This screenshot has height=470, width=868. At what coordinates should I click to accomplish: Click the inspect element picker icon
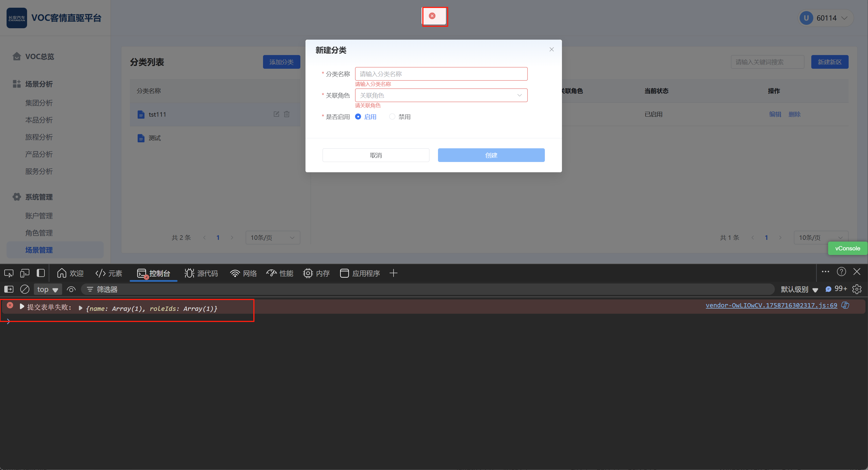(9, 273)
